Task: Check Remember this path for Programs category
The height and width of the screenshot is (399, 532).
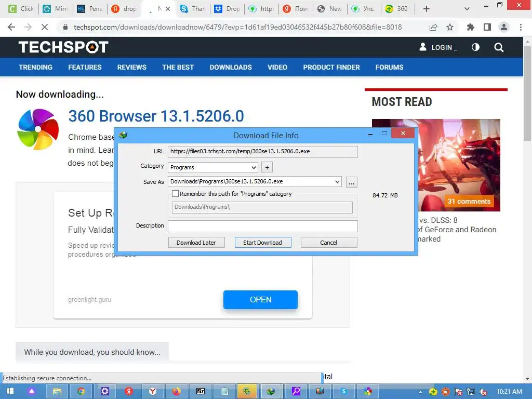Action: pyautogui.click(x=176, y=194)
